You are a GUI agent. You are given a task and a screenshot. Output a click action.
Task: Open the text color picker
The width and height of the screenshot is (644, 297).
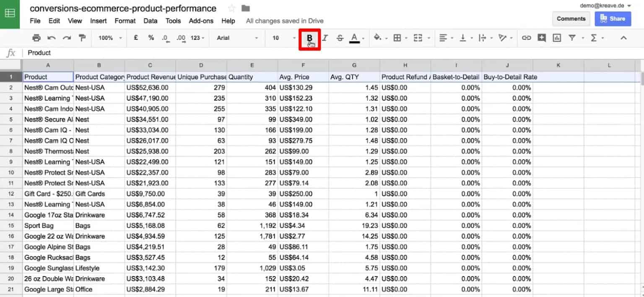(x=354, y=38)
